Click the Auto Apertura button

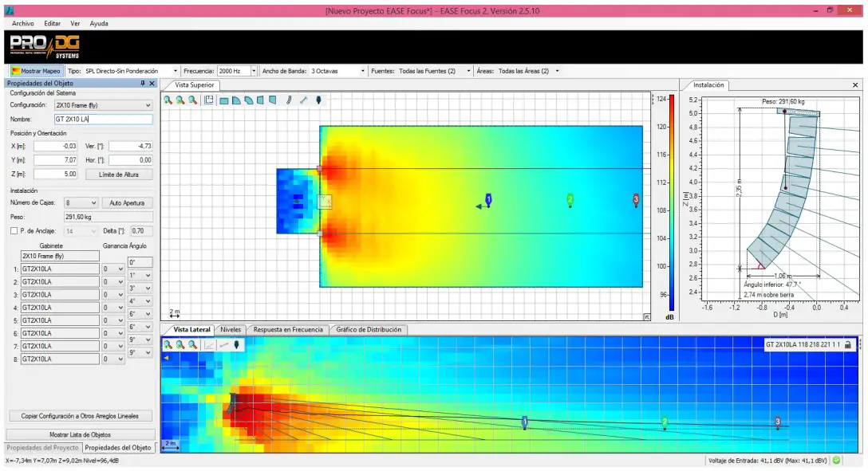point(127,203)
